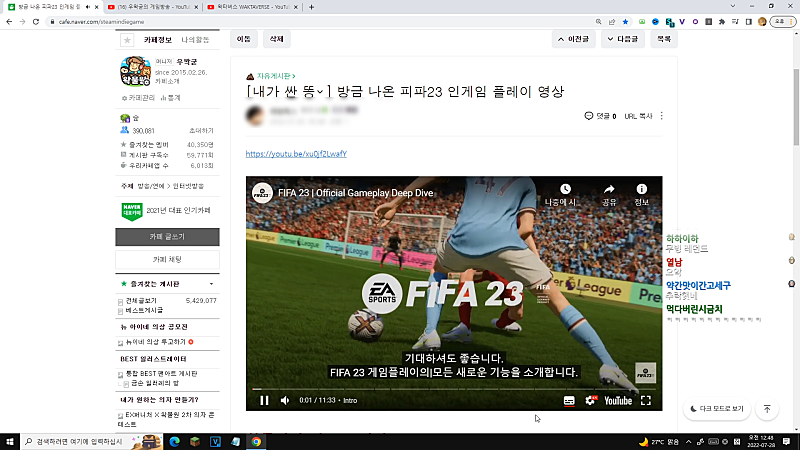
Task: Collapse the 즐겨찾는 게시판 section
Action: point(211,284)
